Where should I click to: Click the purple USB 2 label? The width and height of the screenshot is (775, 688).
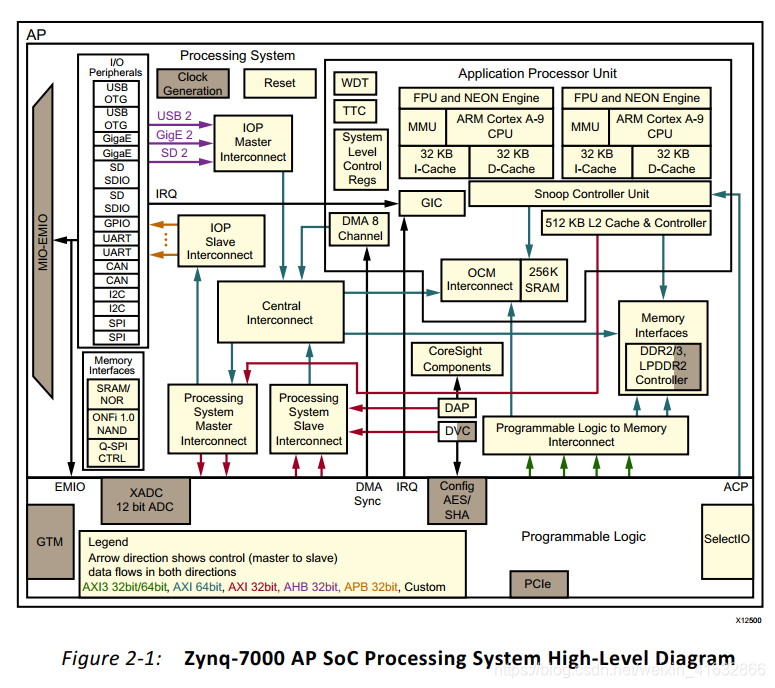174,116
